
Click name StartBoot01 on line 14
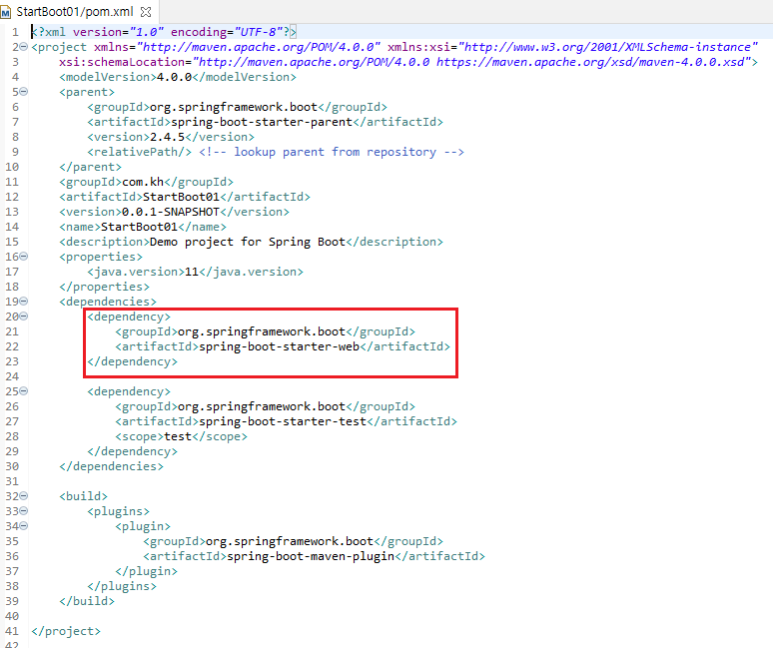[x=139, y=227]
